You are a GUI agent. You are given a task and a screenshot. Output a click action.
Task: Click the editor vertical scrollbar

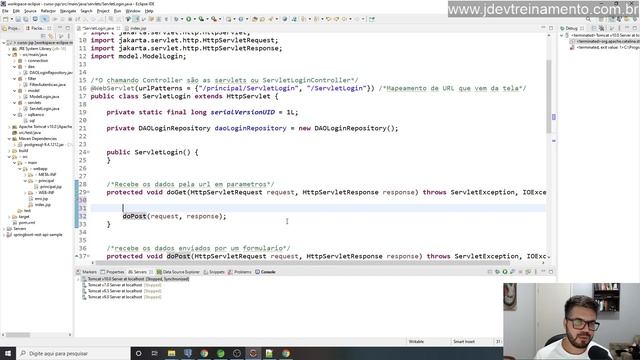click(x=549, y=97)
